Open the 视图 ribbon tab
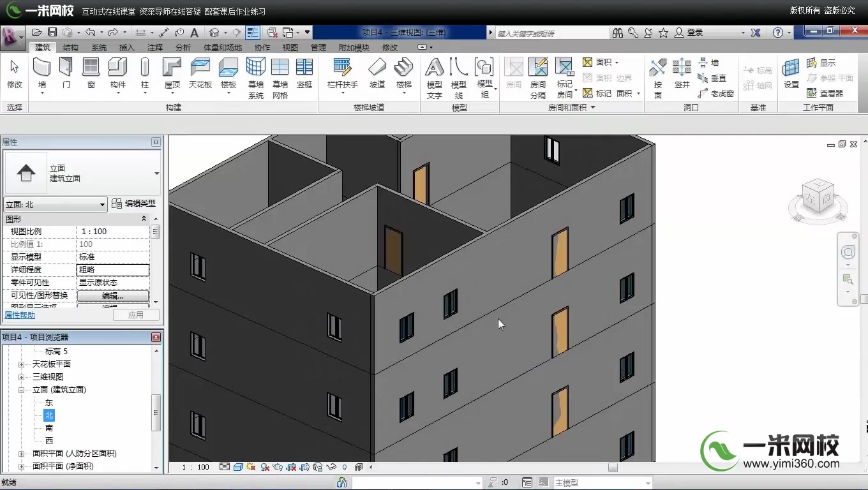The height and width of the screenshot is (490, 868). 290,47
